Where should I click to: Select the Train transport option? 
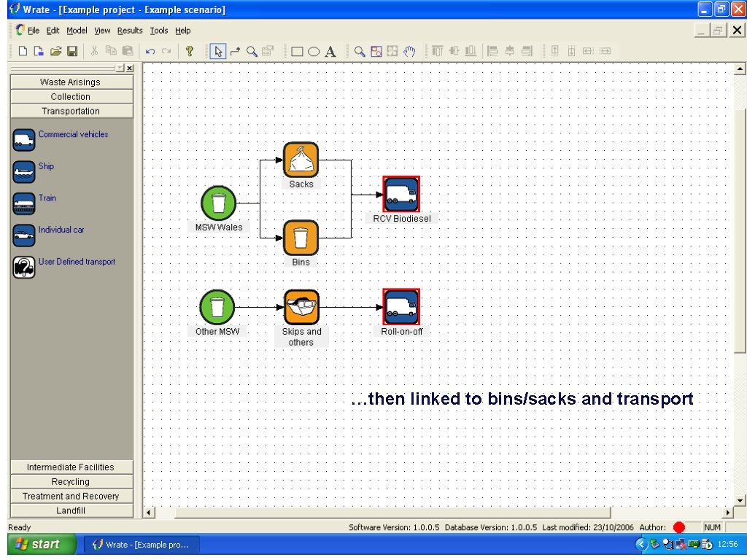click(23, 202)
